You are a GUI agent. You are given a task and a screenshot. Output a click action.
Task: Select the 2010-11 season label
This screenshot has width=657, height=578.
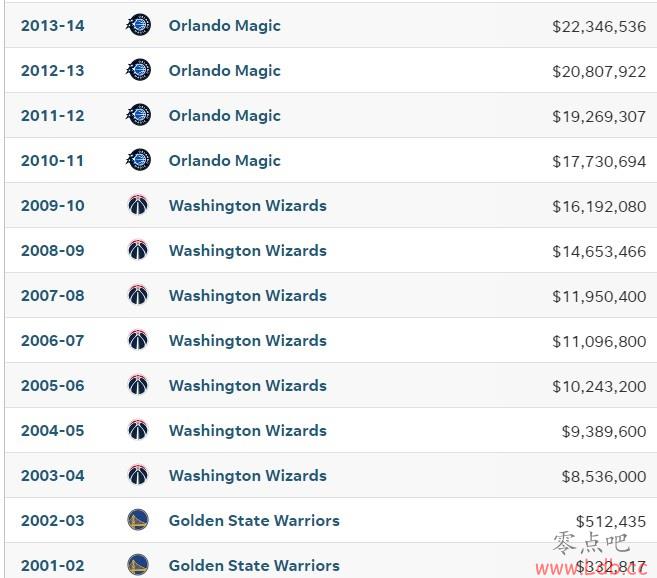click(52, 160)
